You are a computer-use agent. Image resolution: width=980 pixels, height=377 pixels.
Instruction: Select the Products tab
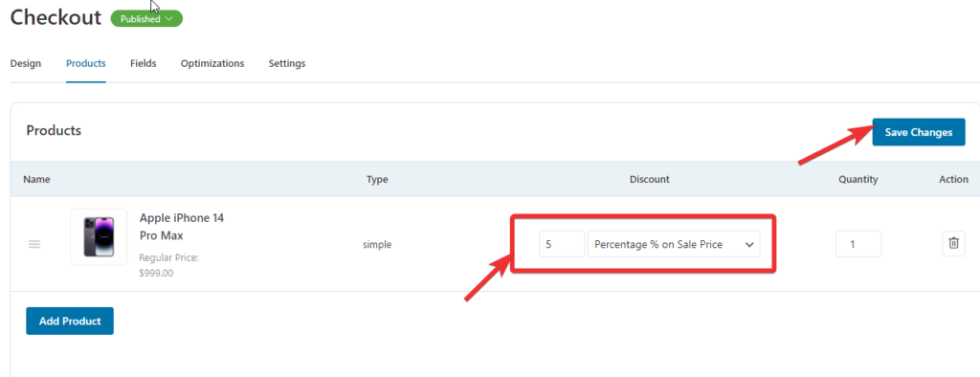[85, 63]
